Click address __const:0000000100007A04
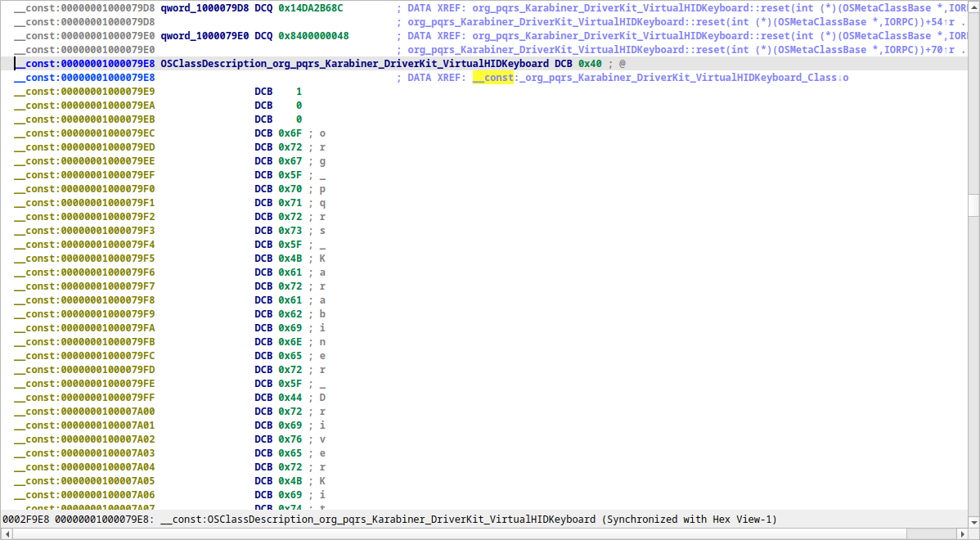This screenshot has height=540, width=980. point(84,467)
